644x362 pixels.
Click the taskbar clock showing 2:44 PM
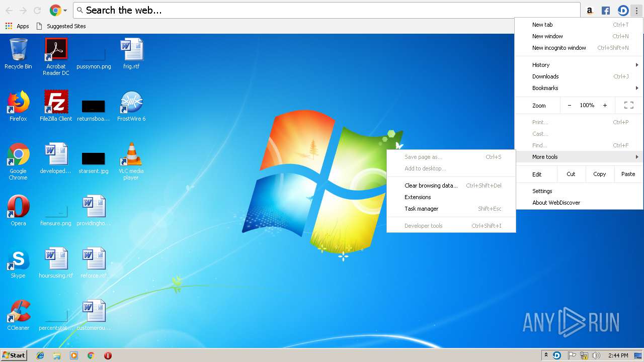(x=618, y=355)
